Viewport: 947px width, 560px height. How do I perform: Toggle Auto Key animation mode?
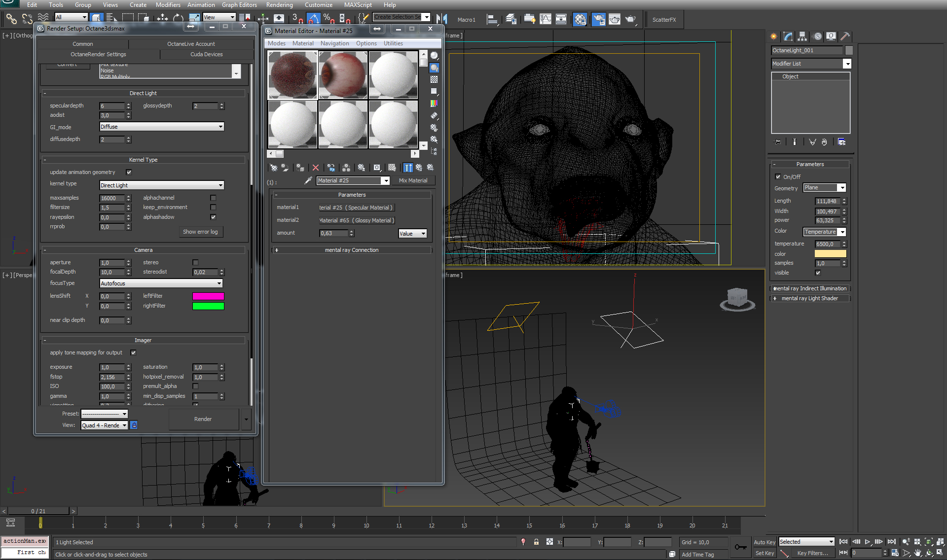point(764,542)
